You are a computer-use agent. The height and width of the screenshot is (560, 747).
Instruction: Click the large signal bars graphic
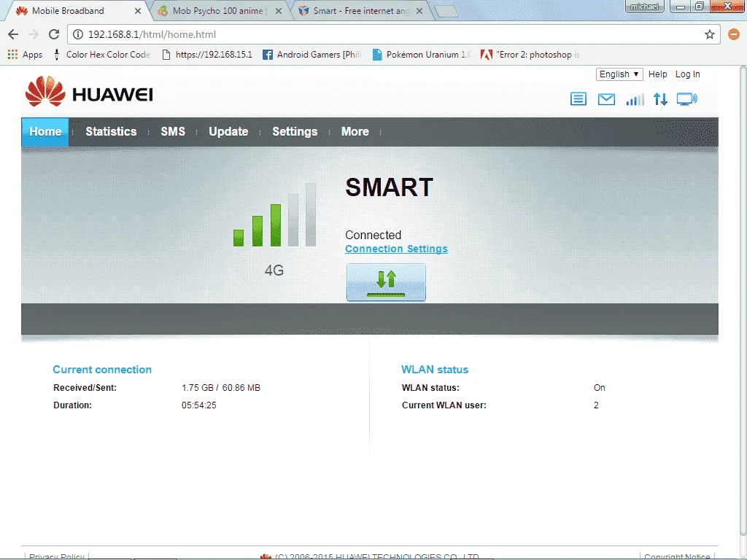point(274,215)
